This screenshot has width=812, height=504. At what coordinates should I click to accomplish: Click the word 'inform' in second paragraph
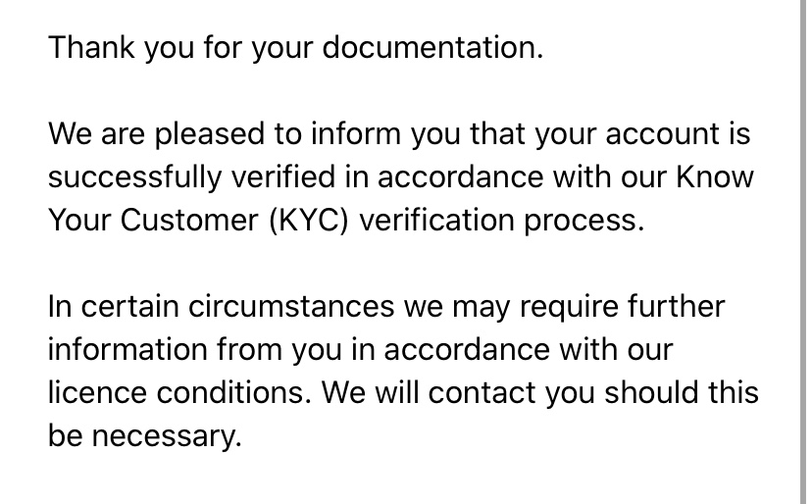pyautogui.click(x=356, y=133)
